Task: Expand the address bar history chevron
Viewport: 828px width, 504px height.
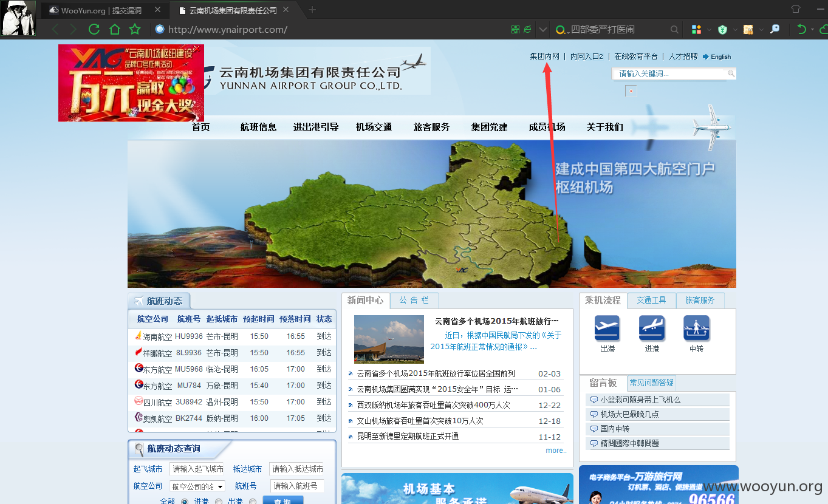Action: pos(543,29)
